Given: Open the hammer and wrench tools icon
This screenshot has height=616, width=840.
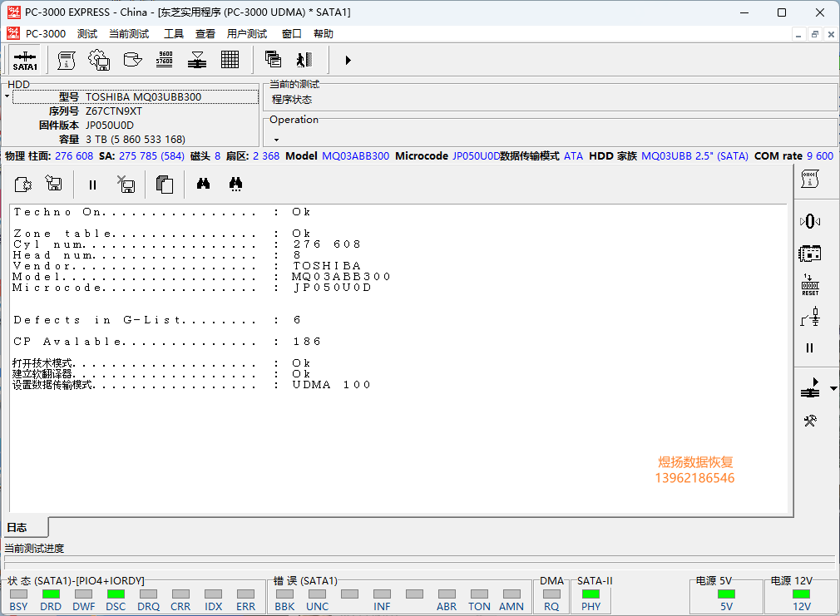Looking at the screenshot, I should (810, 421).
